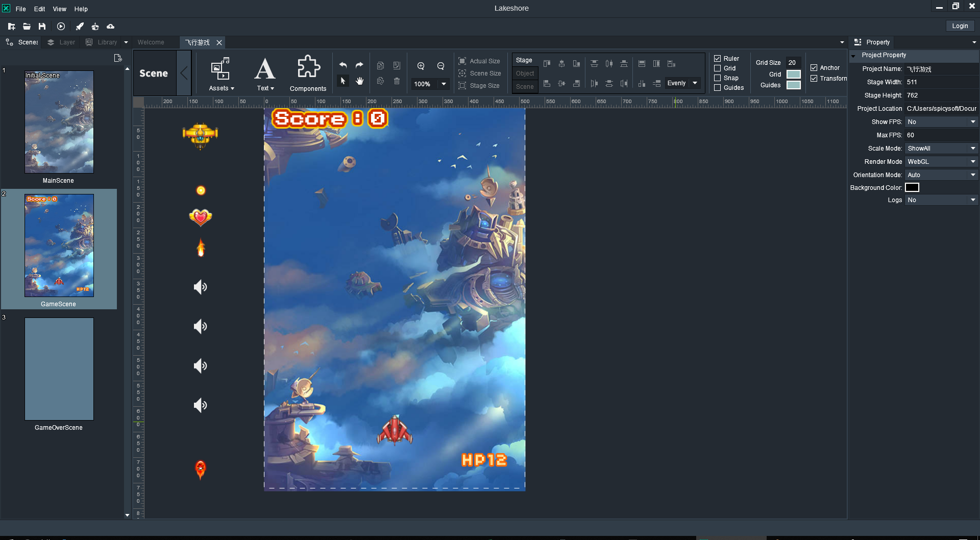This screenshot has width=980, height=540.
Task: Click the Grid Size input field
Action: (793, 62)
